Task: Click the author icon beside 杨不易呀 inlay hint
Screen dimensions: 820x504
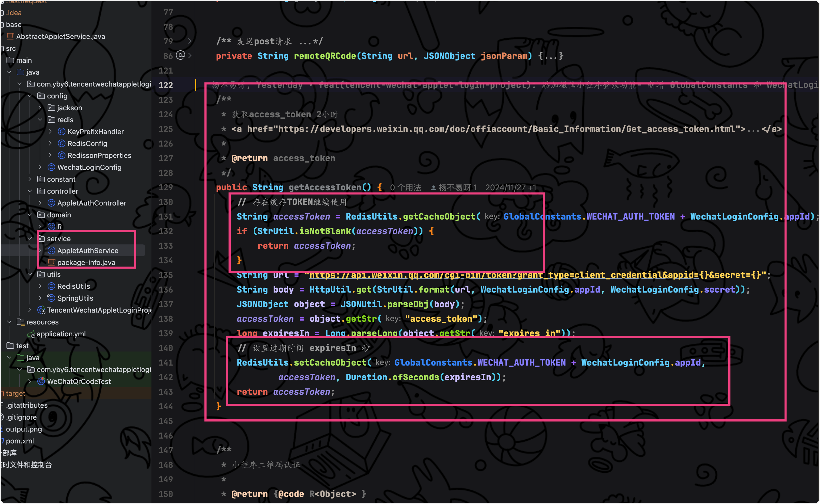Action: tap(433, 188)
